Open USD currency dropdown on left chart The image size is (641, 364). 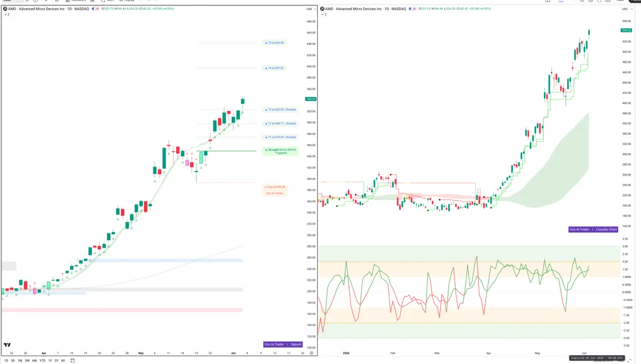click(310, 9)
